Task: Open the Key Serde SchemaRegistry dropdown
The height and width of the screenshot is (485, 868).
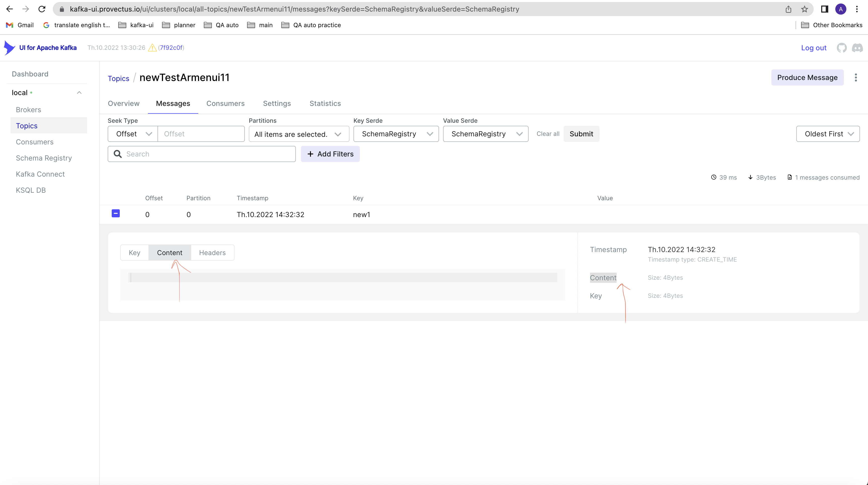Action: tap(396, 134)
